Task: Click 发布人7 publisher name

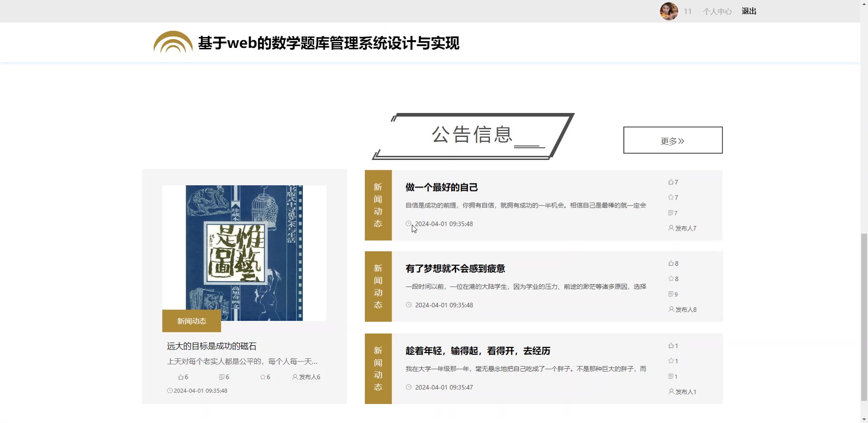Action: pyautogui.click(x=686, y=228)
